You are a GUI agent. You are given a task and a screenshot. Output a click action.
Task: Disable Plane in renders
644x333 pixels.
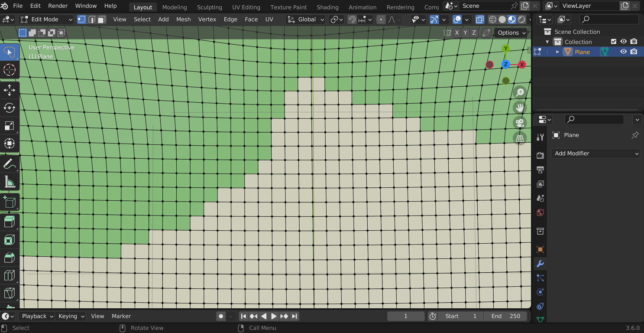(x=634, y=52)
